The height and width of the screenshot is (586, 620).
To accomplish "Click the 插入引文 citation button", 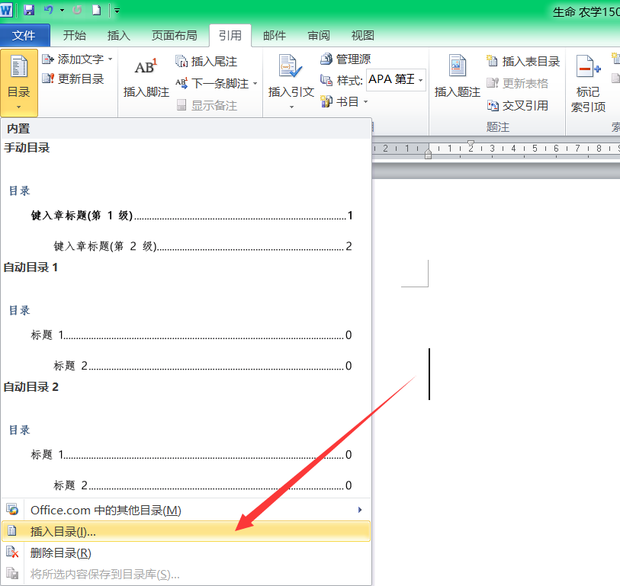I will coord(291,82).
